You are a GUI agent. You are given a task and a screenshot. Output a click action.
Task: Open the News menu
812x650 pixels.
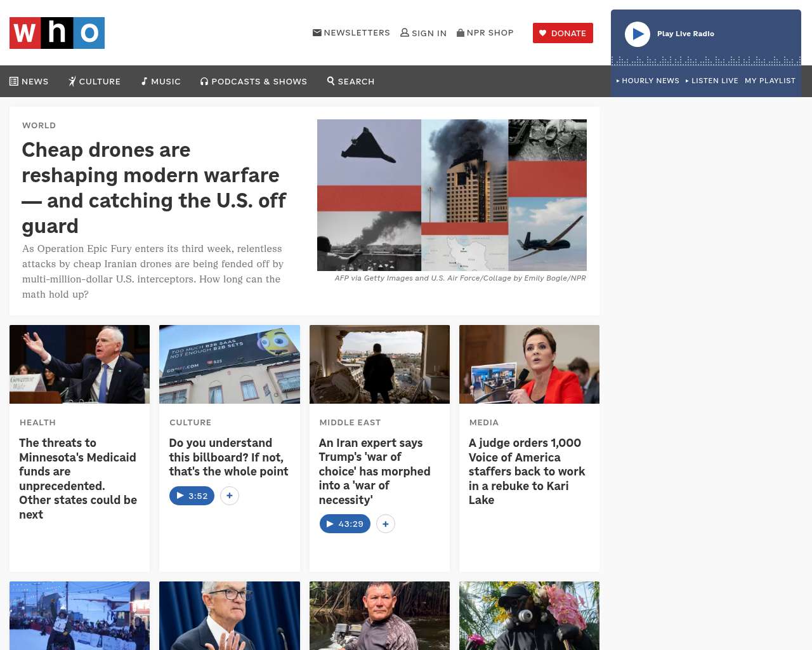(x=29, y=81)
